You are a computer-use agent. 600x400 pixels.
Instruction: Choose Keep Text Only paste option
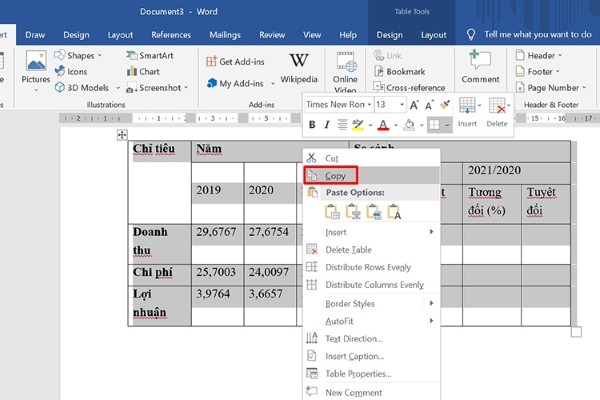[x=394, y=212]
